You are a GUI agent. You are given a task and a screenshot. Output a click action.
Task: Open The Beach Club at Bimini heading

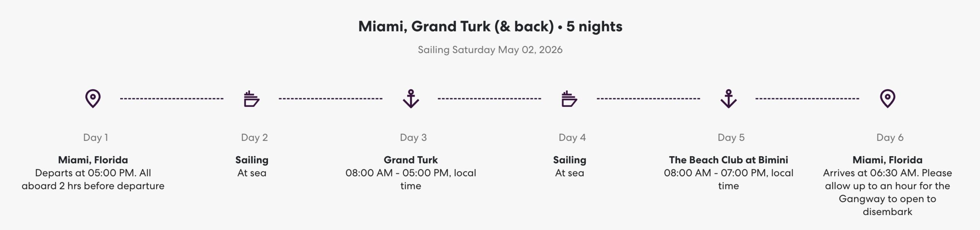click(x=728, y=160)
